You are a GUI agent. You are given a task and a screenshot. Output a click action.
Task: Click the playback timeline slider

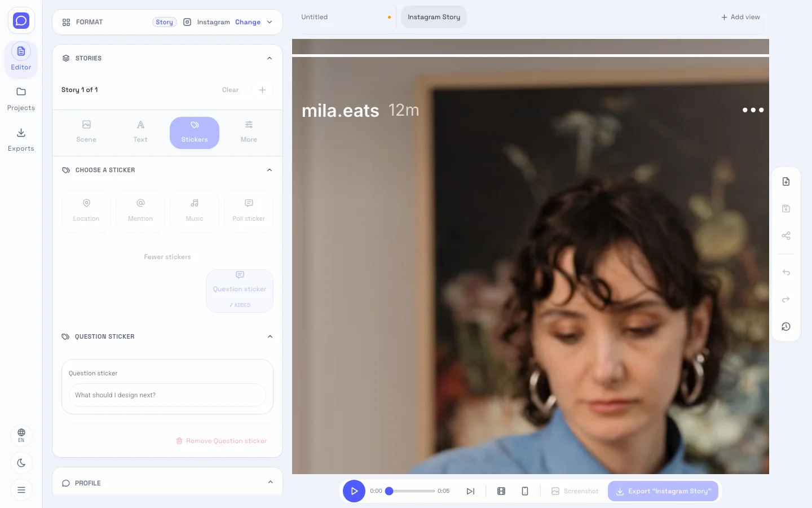(x=411, y=491)
